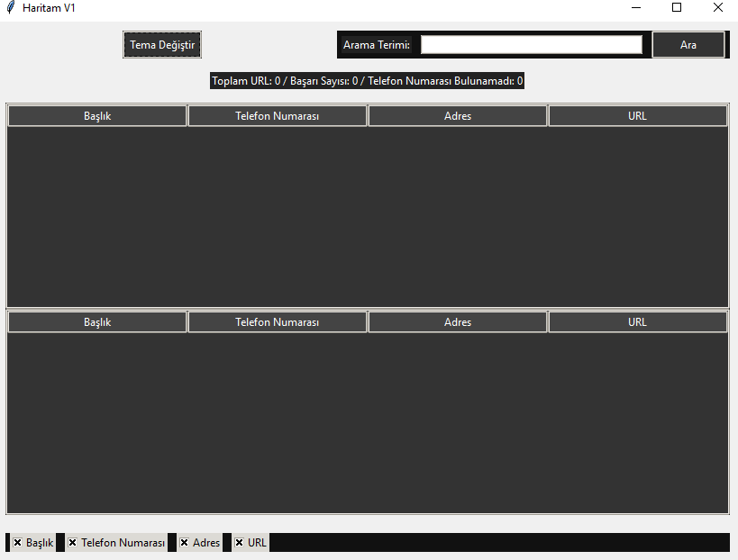738x560 pixels.
Task: Focus the Arama Terimi text field
Action: tap(532, 45)
